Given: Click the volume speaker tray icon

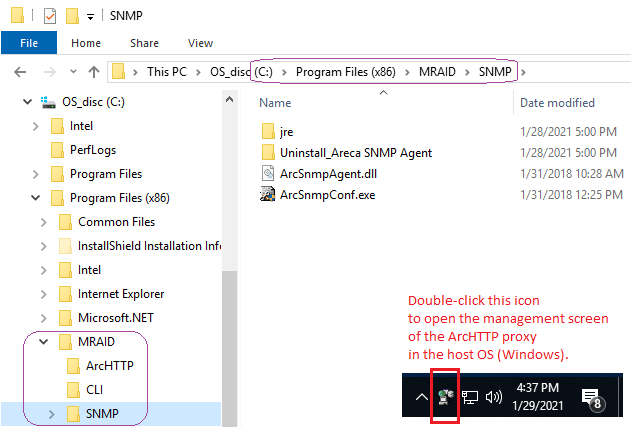Looking at the screenshot, I should 494,398.
